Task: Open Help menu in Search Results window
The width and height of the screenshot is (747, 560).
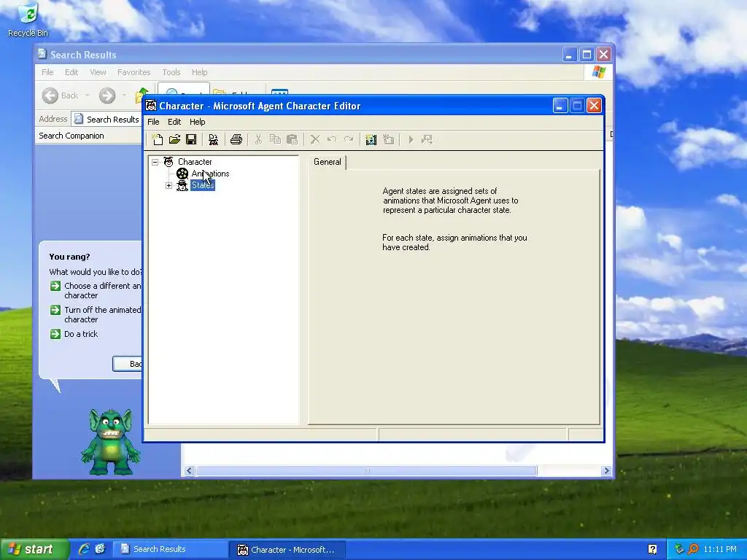Action: (200, 72)
